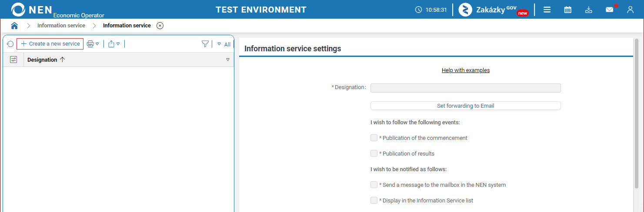Open the mailbox envelope icon
The width and height of the screenshot is (644, 212).
click(x=610, y=10)
